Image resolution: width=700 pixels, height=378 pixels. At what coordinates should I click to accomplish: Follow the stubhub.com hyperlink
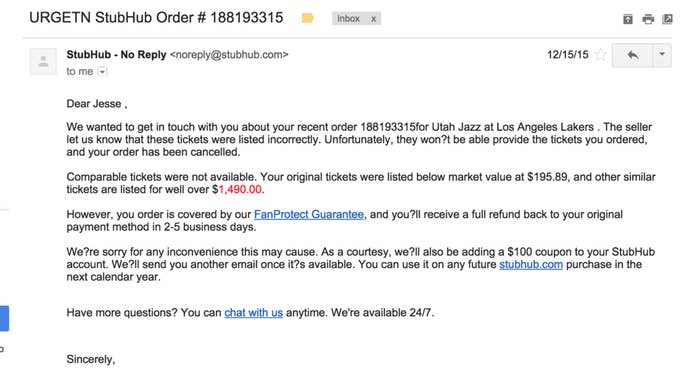(x=531, y=265)
